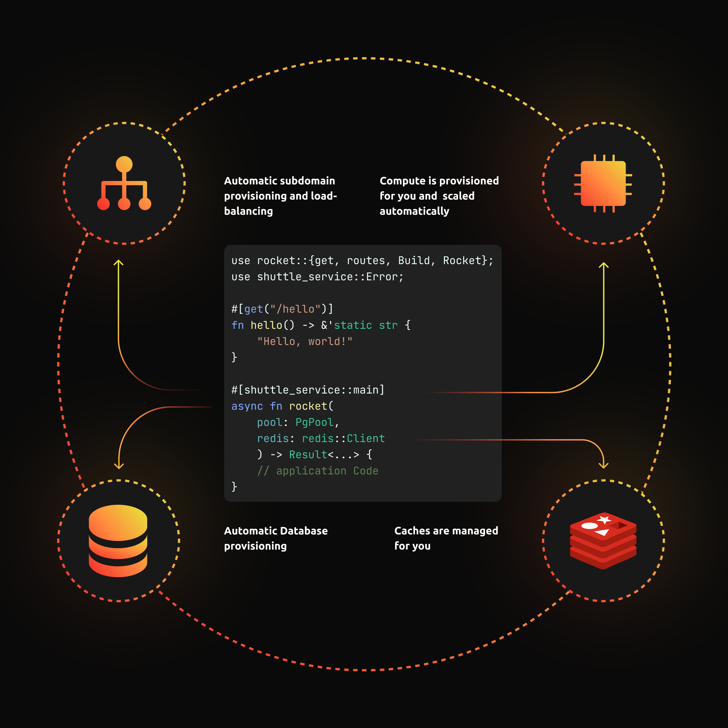Click the '// application Code' comment
This screenshot has height=728, width=728.
tap(318, 471)
